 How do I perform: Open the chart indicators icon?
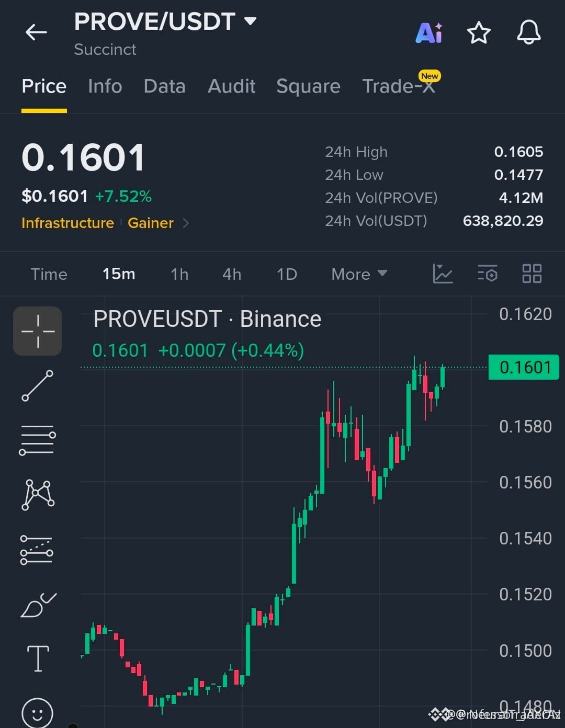[x=443, y=274]
